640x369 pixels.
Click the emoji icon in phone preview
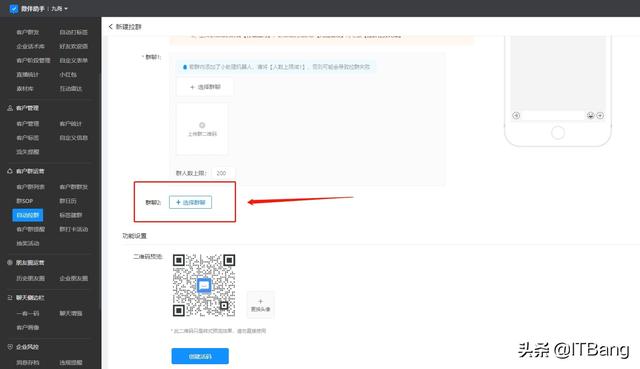pos(590,116)
